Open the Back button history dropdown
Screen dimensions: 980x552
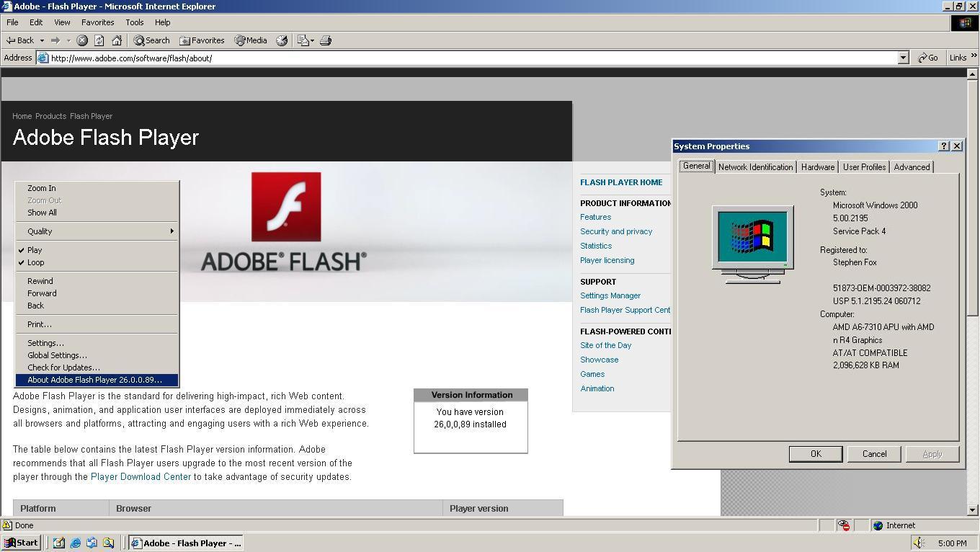[42, 40]
